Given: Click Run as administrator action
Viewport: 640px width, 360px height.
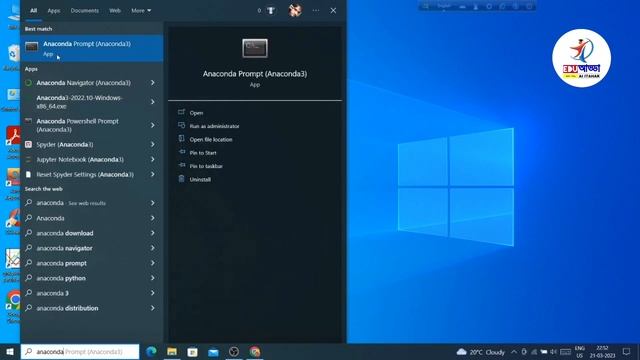Looking at the screenshot, I should (x=214, y=126).
